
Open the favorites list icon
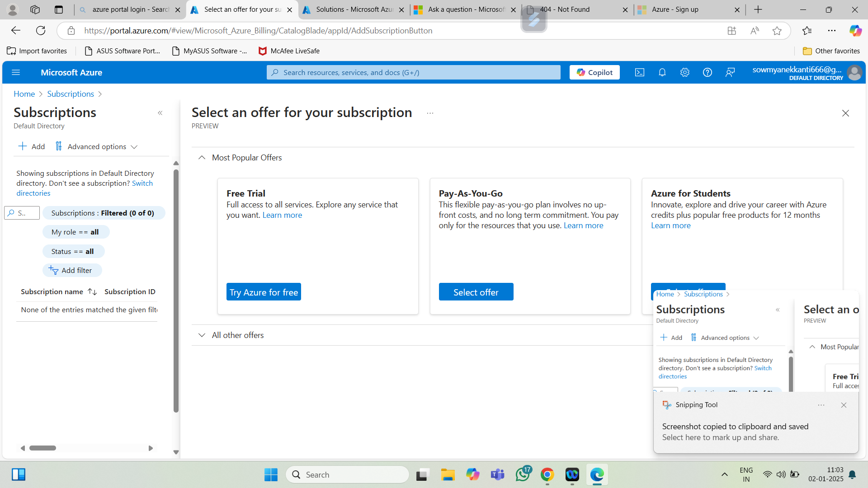click(807, 31)
